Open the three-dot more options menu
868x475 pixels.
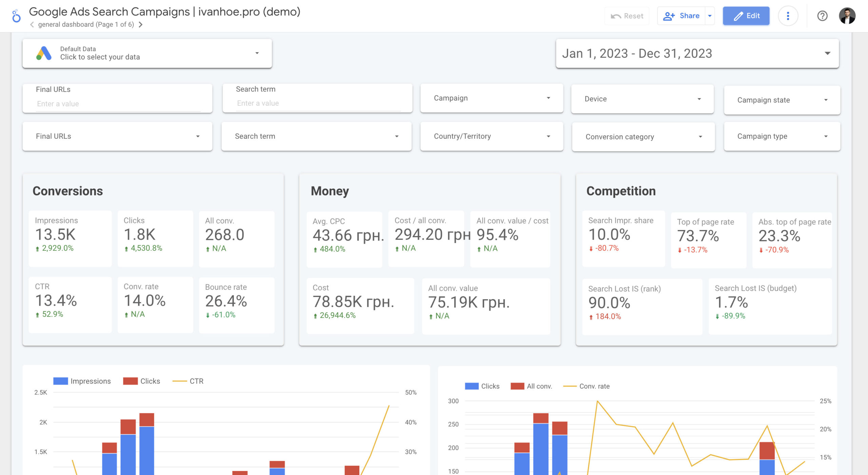(x=788, y=16)
